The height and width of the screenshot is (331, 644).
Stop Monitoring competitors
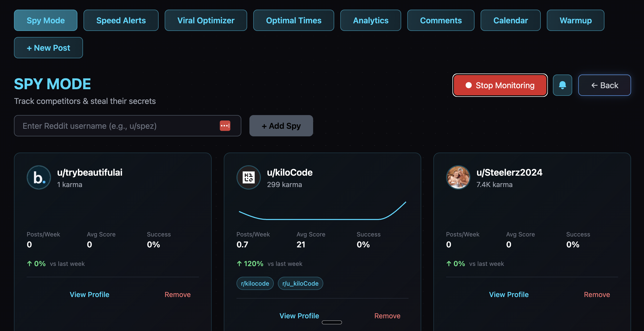point(500,85)
